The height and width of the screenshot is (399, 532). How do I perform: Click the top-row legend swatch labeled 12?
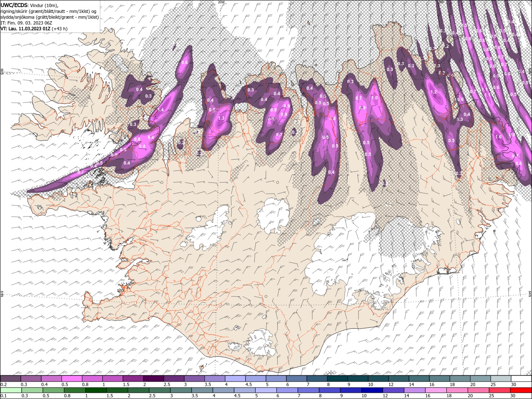[399, 379]
